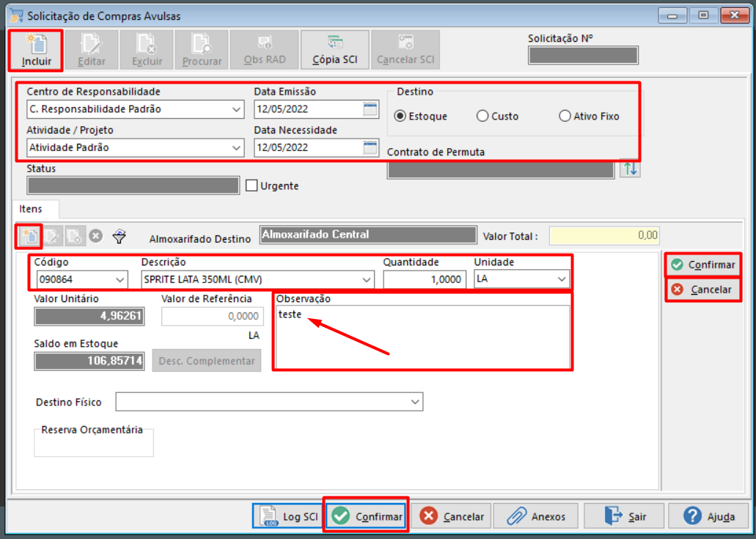The height and width of the screenshot is (539, 756).
Task: Select the Custo destination radio button
Action: tap(482, 116)
